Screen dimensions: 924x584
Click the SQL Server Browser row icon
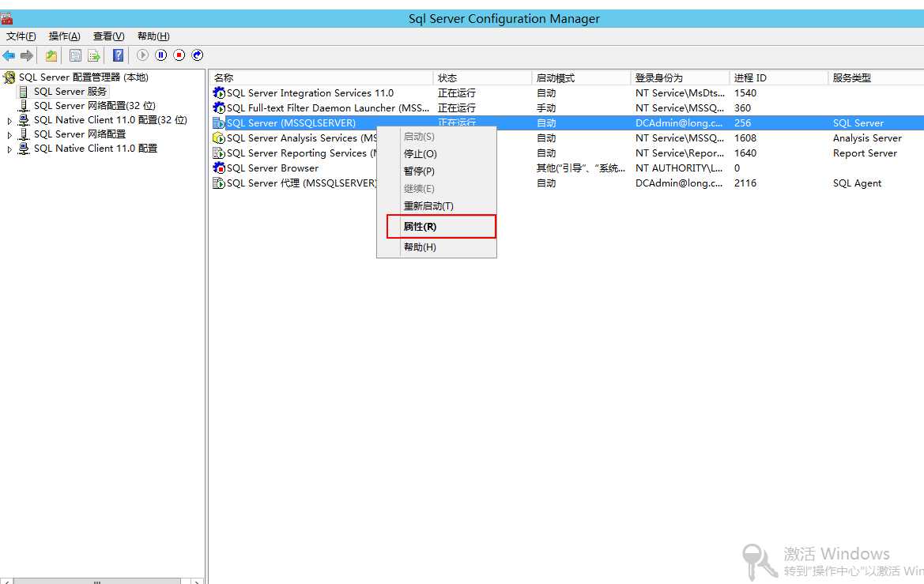[x=219, y=168]
